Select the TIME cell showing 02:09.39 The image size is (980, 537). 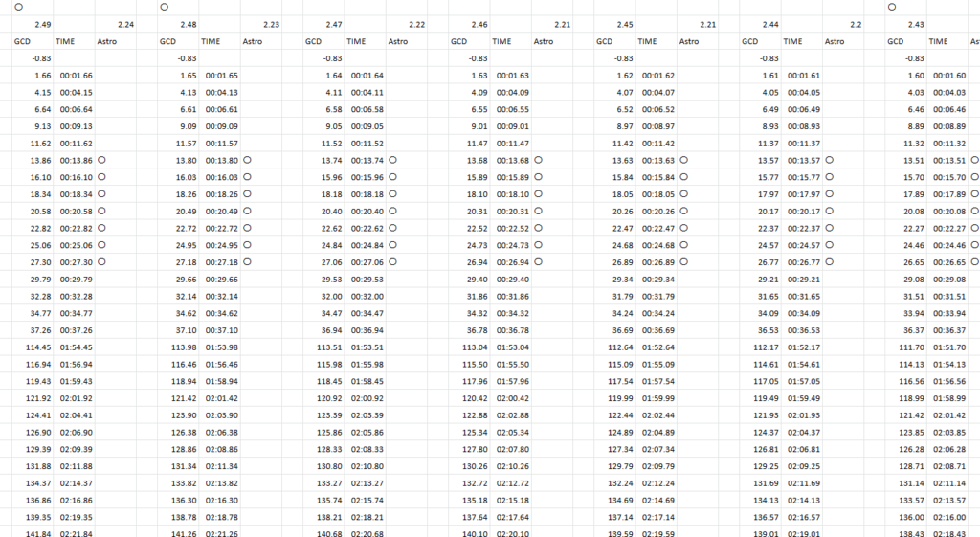pyautogui.click(x=76, y=449)
